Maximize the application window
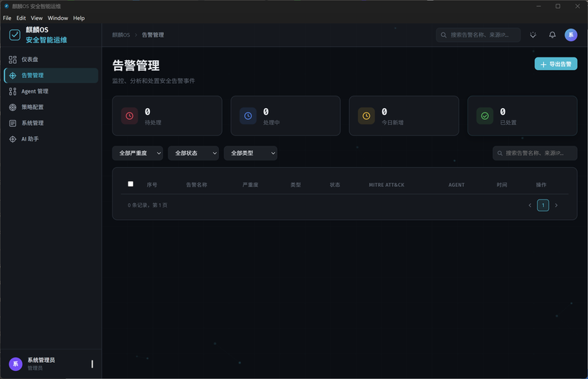 [558, 6]
